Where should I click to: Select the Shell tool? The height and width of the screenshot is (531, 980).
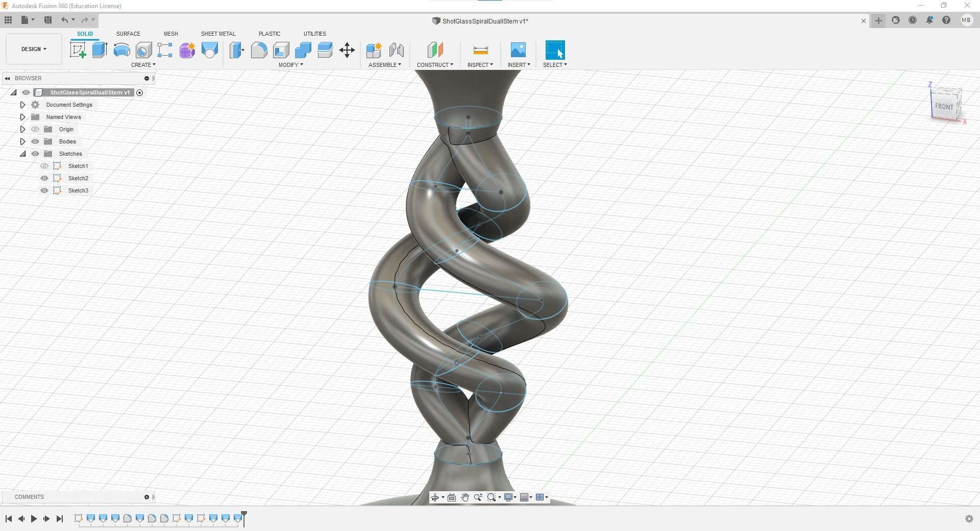pos(281,50)
